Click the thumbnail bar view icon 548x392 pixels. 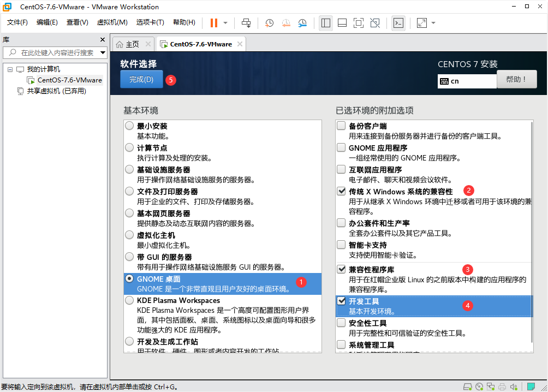coord(342,23)
